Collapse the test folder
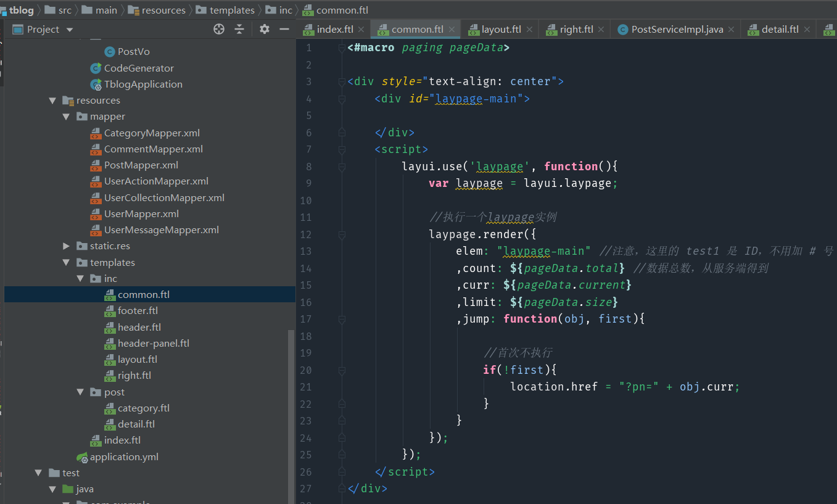 38,473
